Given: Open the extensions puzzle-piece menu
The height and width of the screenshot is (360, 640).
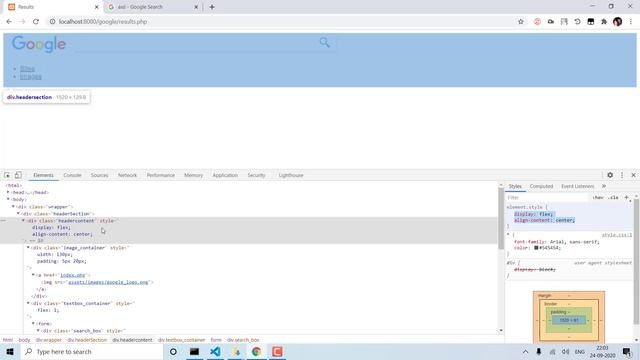Looking at the screenshot, I should click(604, 22).
